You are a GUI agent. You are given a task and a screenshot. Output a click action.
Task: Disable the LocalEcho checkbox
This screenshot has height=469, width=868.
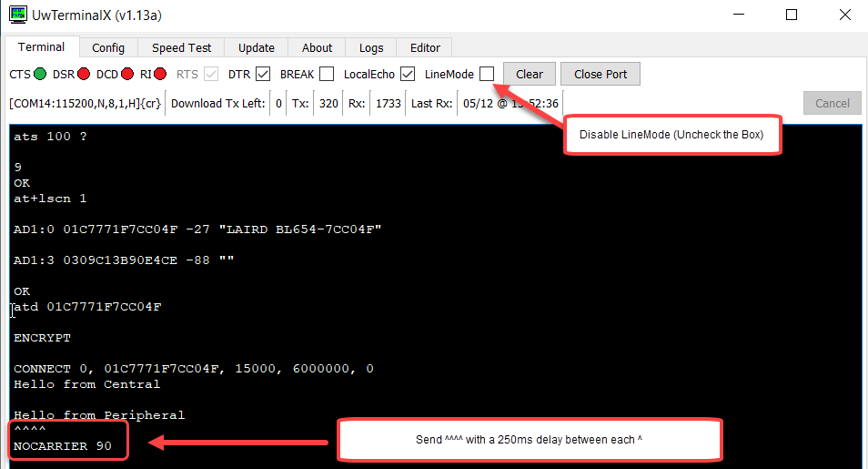pyautogui.click(x=408, y=75)
